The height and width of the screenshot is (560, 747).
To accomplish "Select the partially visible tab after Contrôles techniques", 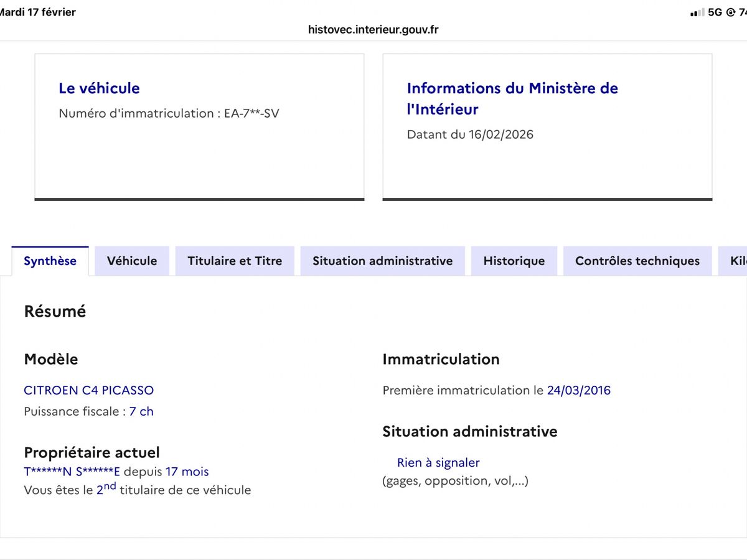I will (x=735, y=261).
